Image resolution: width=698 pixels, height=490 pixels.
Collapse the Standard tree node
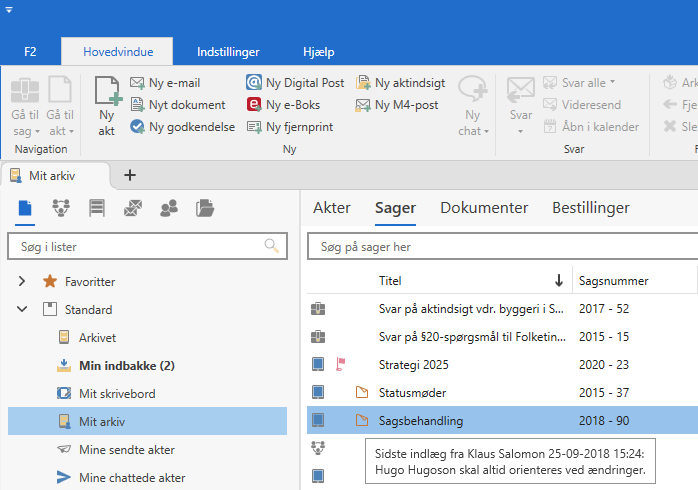point(22,310)
